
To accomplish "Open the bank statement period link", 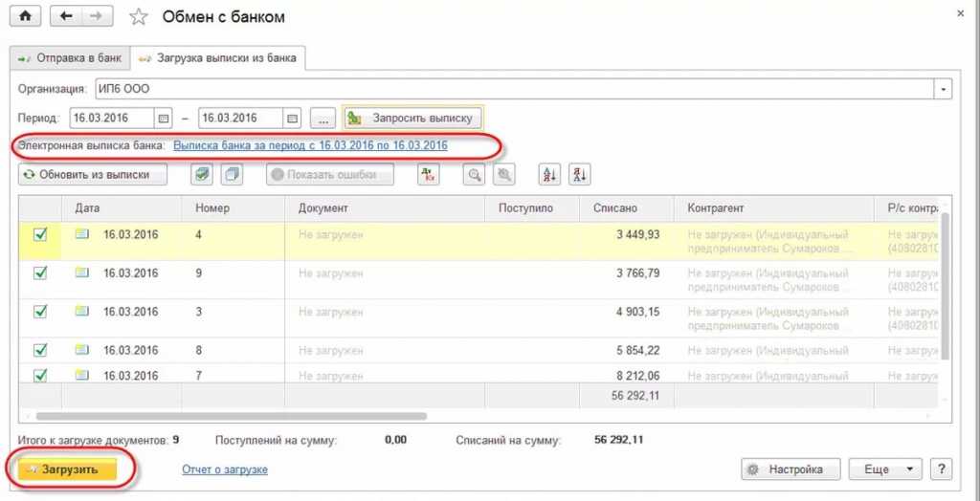I will (310, 145).
